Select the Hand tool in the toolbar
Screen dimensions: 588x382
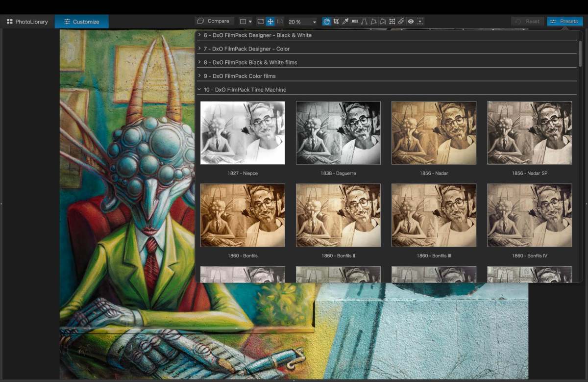point(326,21)
